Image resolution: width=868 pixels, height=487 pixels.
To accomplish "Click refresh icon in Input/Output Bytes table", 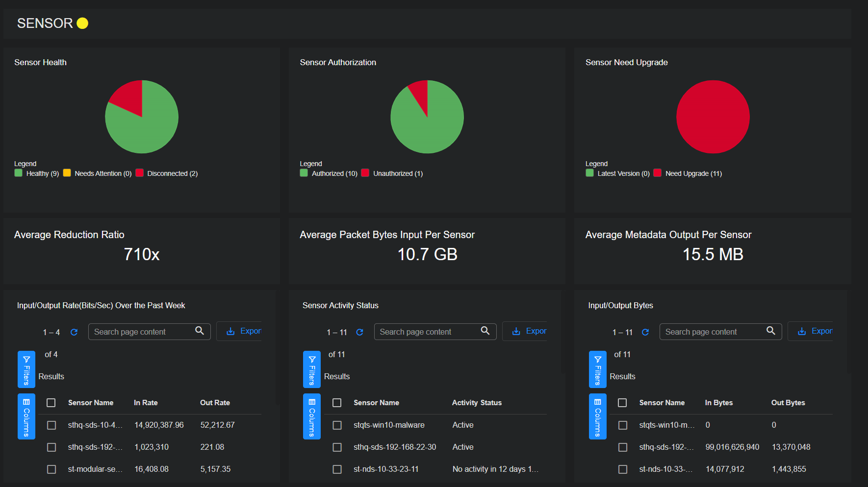I will pos(645,332).
